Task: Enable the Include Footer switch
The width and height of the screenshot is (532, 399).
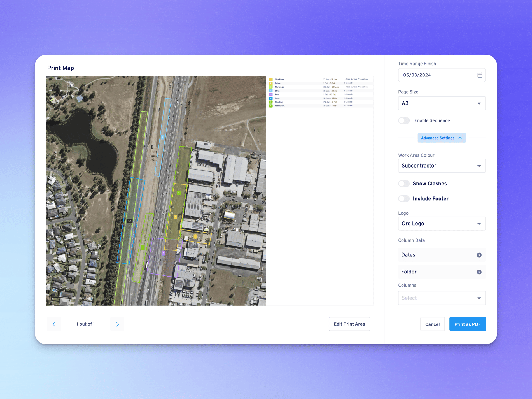Action: pos(404,199)
